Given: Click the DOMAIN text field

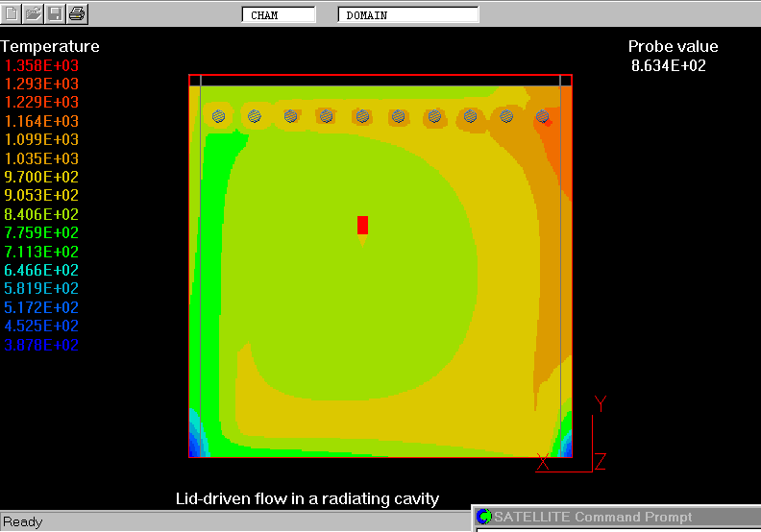Looking at the screenshot, I should point(407,15).
